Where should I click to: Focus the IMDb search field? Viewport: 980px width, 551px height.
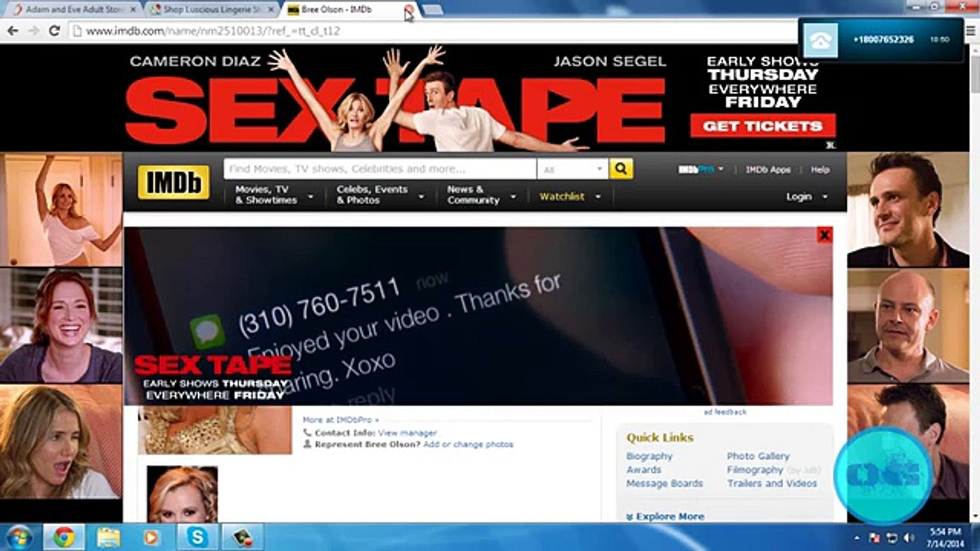tap(380, 169)
